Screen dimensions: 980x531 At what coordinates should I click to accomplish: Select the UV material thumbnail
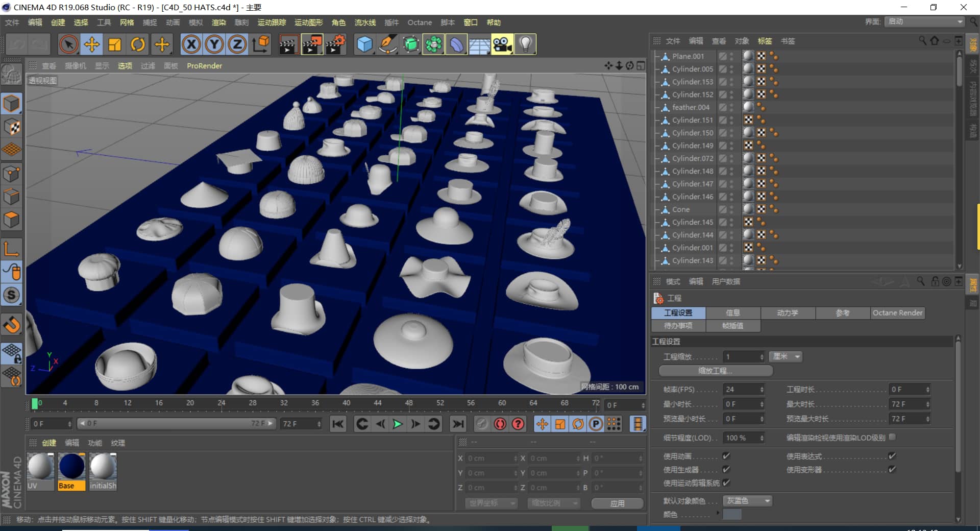40,472
